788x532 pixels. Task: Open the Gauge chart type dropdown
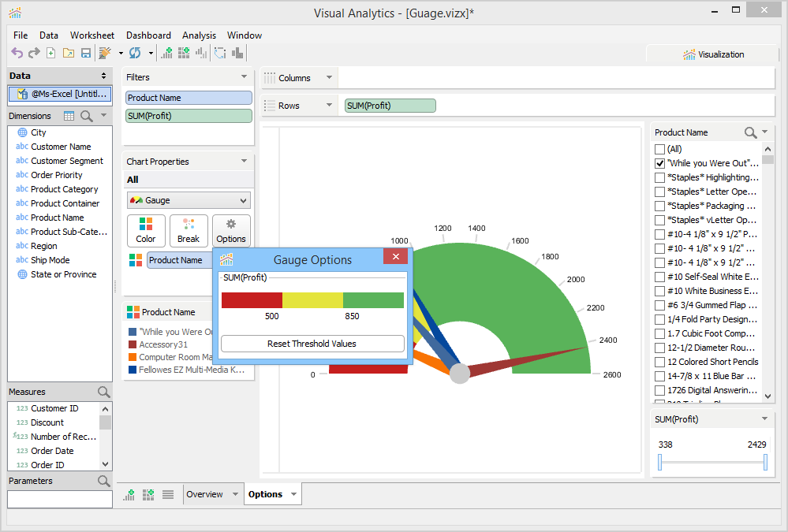click(x=189, y=200)
